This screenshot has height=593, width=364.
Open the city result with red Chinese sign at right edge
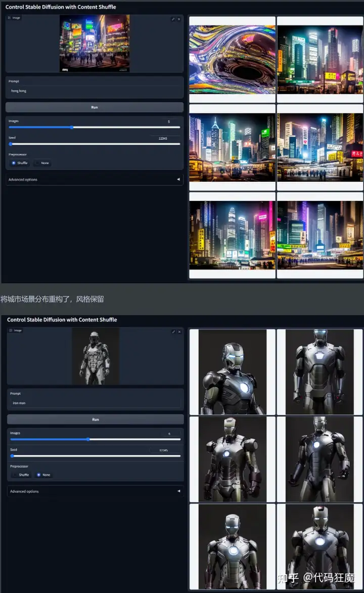(320, 147)
